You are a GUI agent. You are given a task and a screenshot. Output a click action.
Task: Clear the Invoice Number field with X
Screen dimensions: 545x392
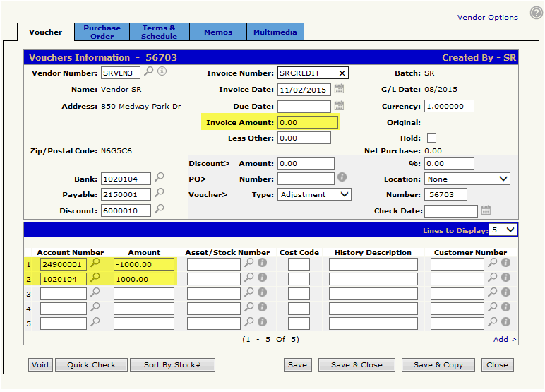(342, 73)
